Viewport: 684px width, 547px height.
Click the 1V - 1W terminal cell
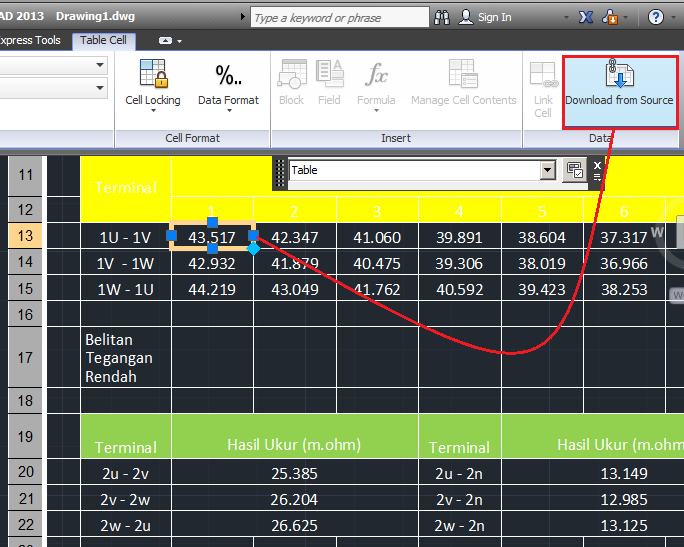pos(126,263)
